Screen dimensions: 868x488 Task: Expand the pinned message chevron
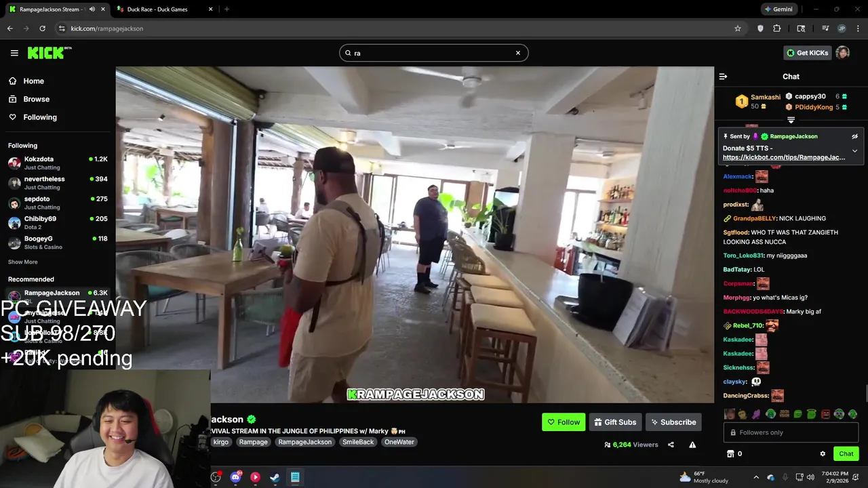(x=854, y=150)
